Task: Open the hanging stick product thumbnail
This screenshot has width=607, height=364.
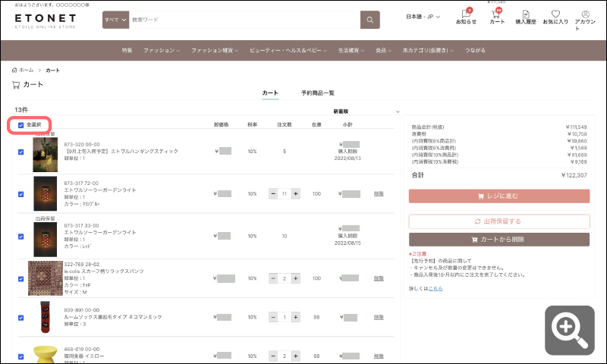Action: (x=45, y=155)
